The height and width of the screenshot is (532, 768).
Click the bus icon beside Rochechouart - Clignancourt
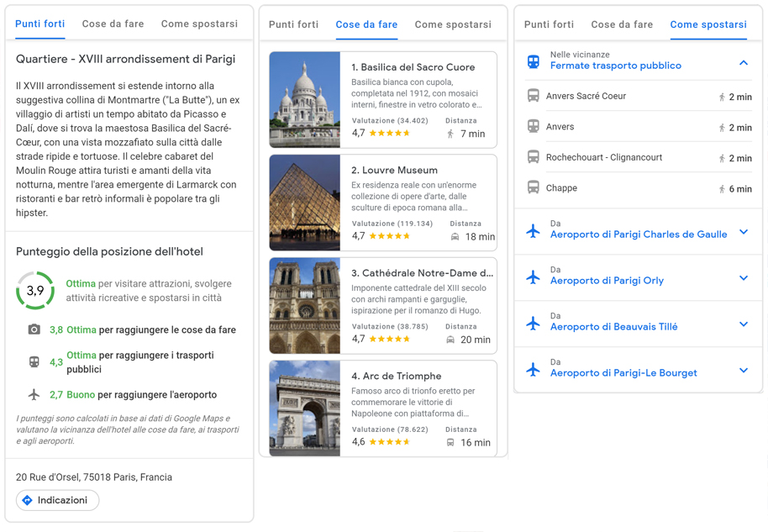[534, 157]
